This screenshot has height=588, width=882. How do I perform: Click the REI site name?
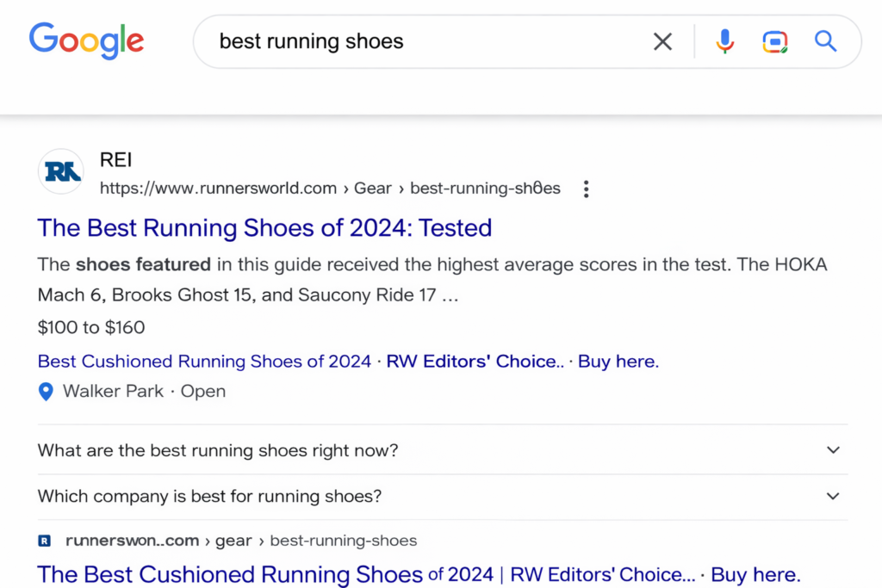(x=116, y=160)
